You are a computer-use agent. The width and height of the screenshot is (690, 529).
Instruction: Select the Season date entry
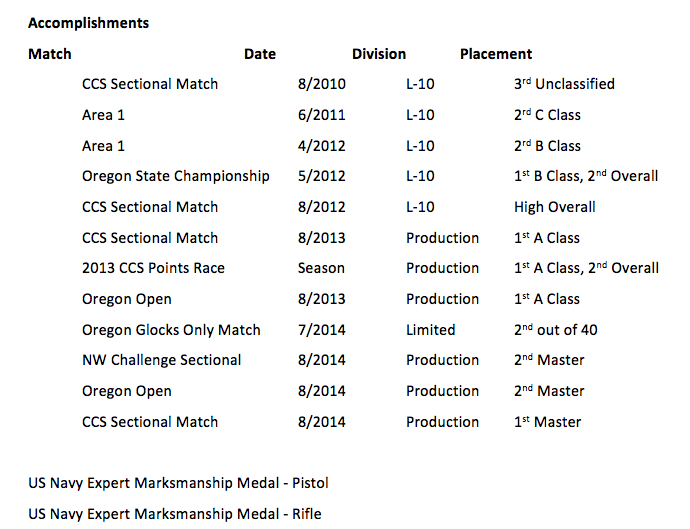tap(321, 268)
